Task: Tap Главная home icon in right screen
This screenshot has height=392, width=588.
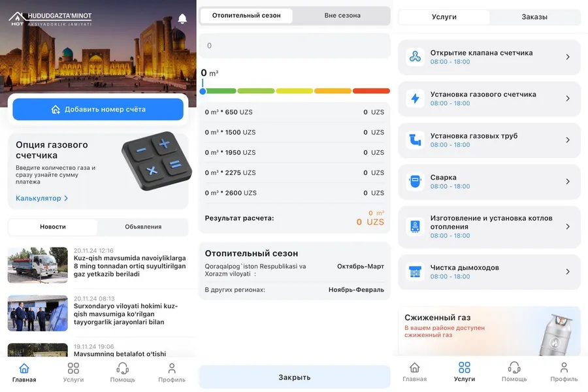Action: point(414,367)
